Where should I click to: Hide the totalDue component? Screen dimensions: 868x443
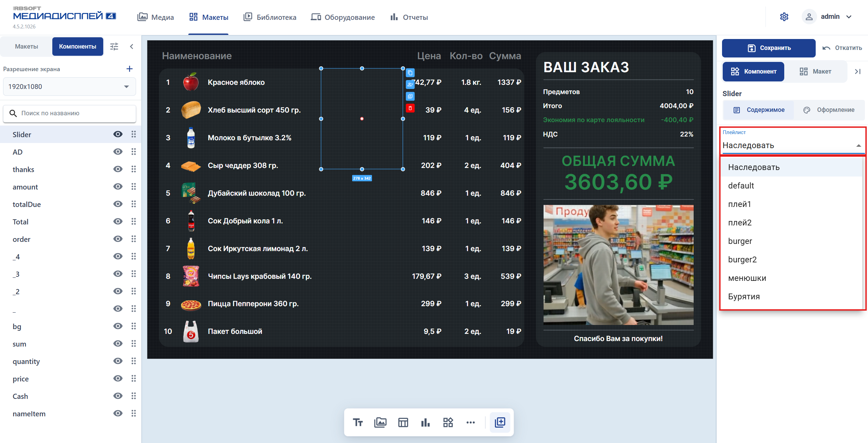click(118, 204)
